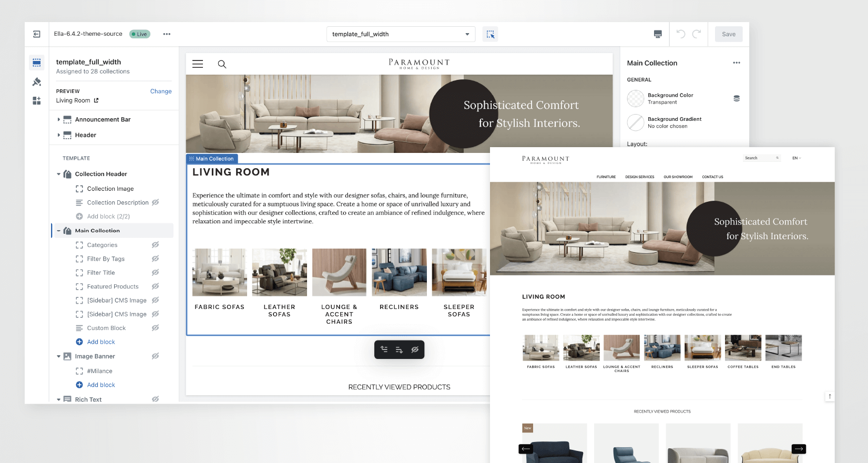The height and width of the screenshot is (463, 868).
Task: Open the template_full_width template dropdown
Action: click(401, 34)
